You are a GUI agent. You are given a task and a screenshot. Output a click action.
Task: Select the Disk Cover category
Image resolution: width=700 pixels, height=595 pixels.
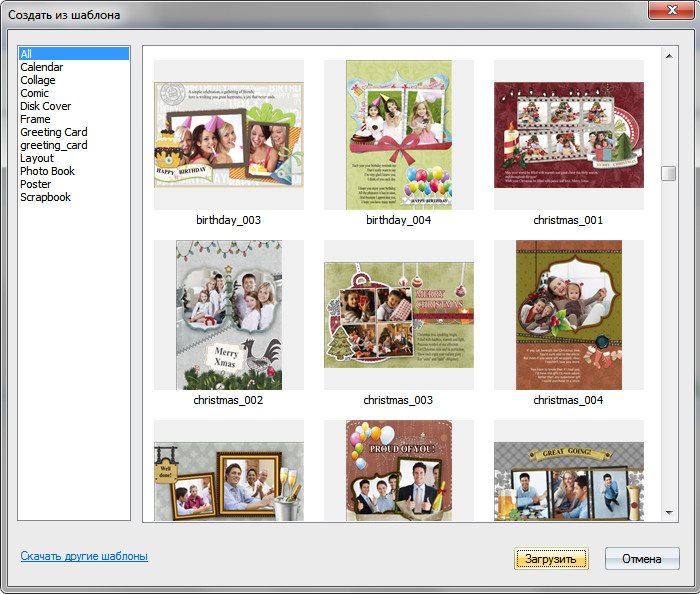(46, 106)
